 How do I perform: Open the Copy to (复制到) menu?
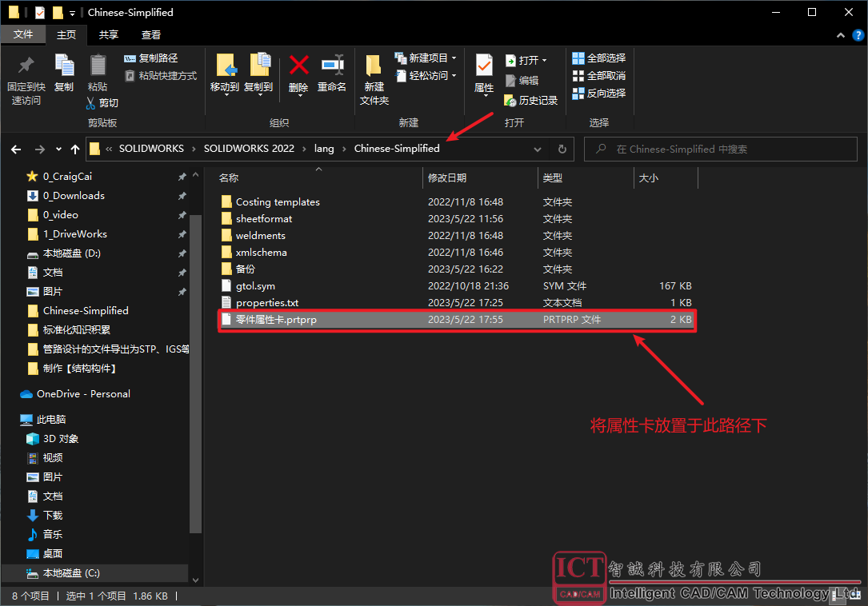pos(258,74)
